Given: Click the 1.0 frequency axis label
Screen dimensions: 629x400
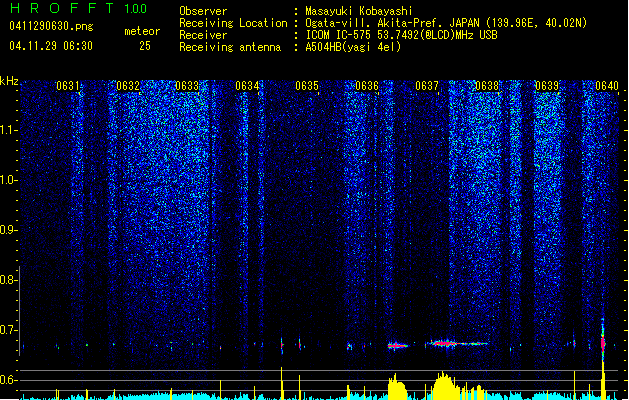Looking at the screenshot, I should (9, 180).
